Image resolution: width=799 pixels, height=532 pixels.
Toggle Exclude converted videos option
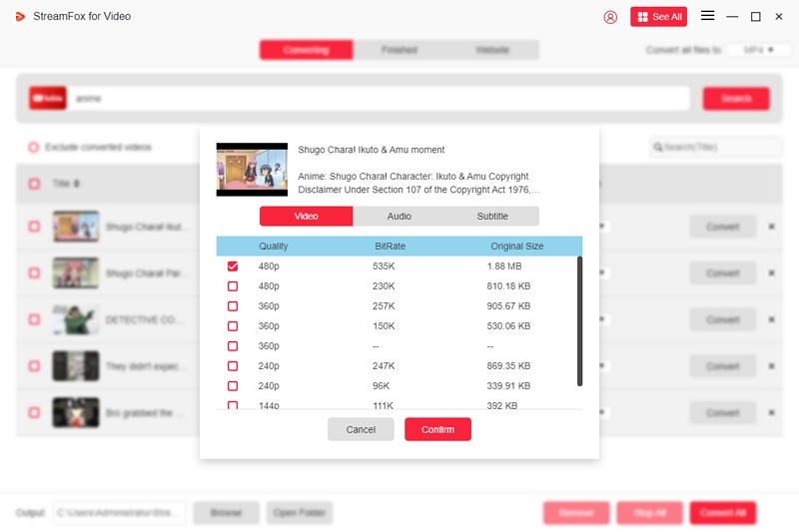pyautogui.click(x=34, y=147)
